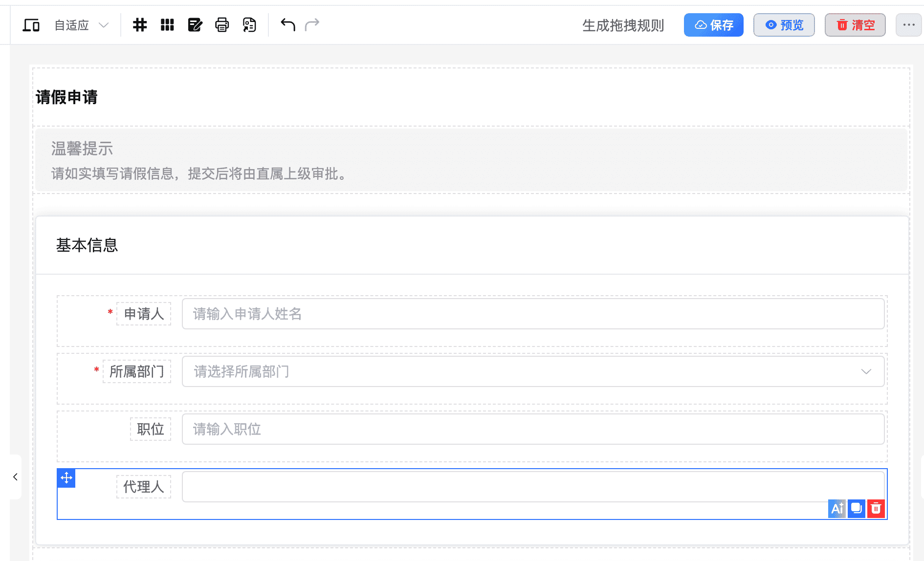Clear the canvas with the 清空 button
Screen dimensions: 924x561
pos(855,25)
